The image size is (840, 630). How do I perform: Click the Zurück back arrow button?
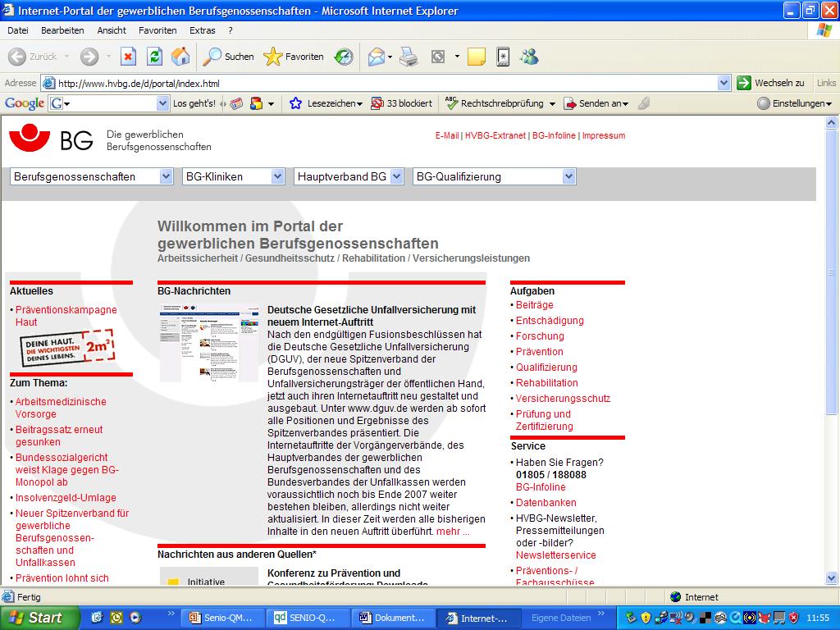pos(33,57)
